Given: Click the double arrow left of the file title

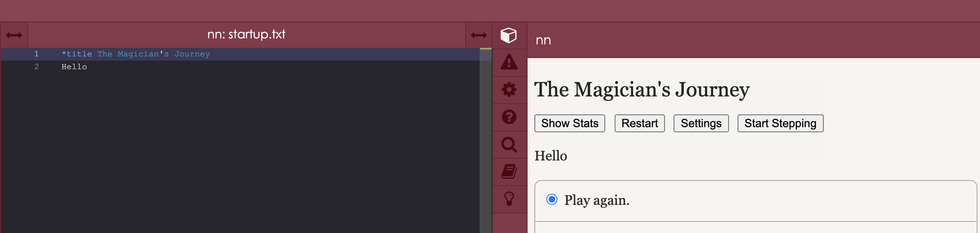Looking at the screenshot, I should [x=14, y=35].
